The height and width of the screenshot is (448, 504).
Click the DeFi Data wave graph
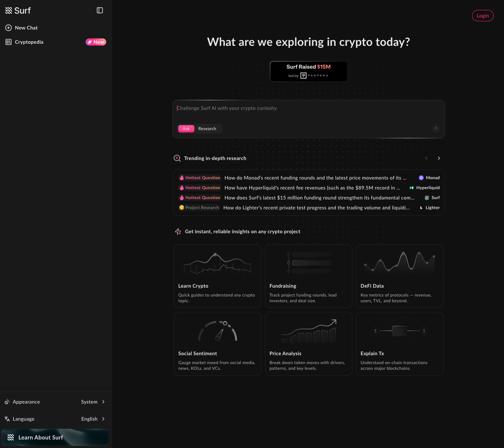[x=400, y=262]
